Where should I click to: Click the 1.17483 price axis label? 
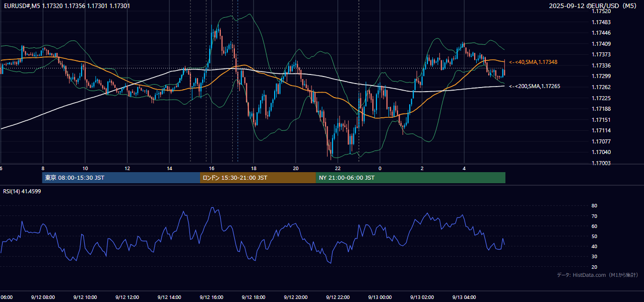601,22
